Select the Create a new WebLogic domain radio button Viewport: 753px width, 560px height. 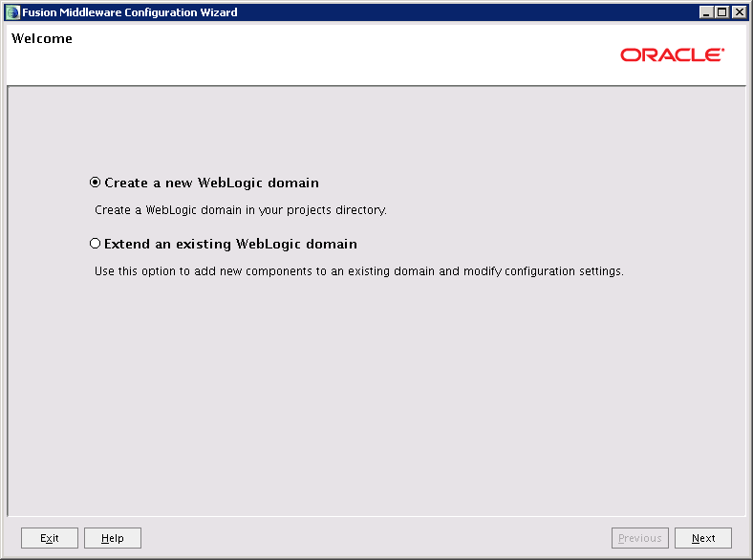(95, 183)
